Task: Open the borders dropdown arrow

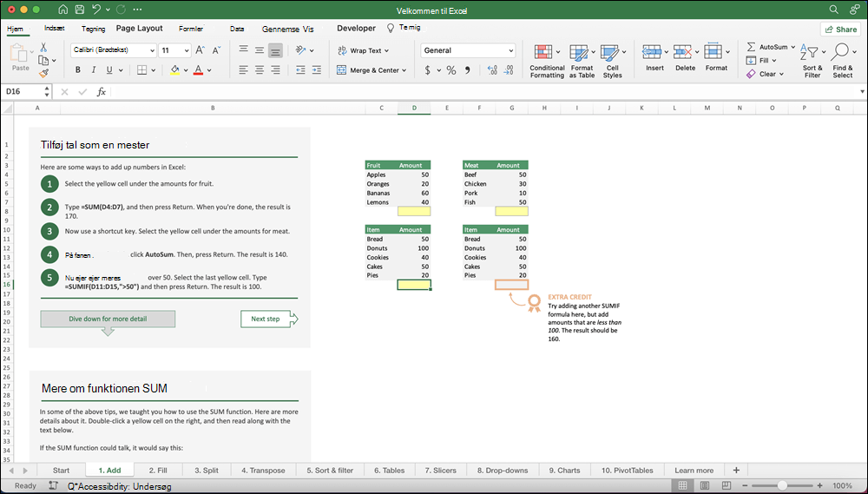Action: 152,70
